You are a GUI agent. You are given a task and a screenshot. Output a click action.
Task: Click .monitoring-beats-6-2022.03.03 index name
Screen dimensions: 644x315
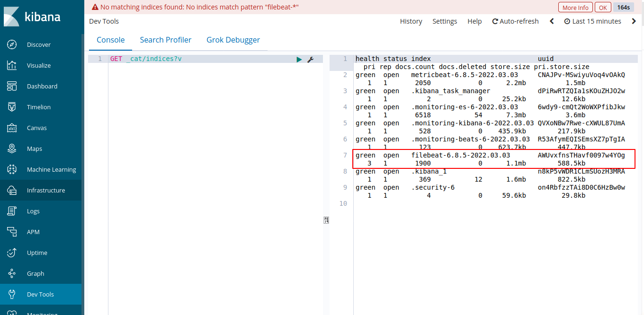[471, 139]
